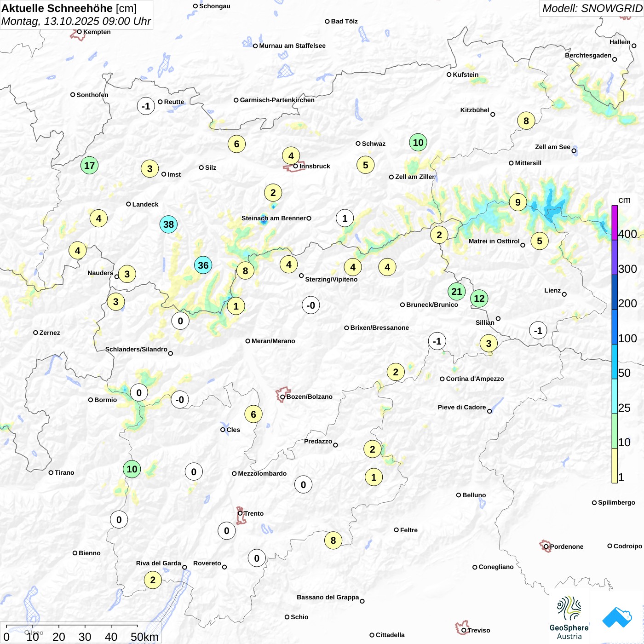Click the station marker showing 17
The image size is (644, 644).
90,166
